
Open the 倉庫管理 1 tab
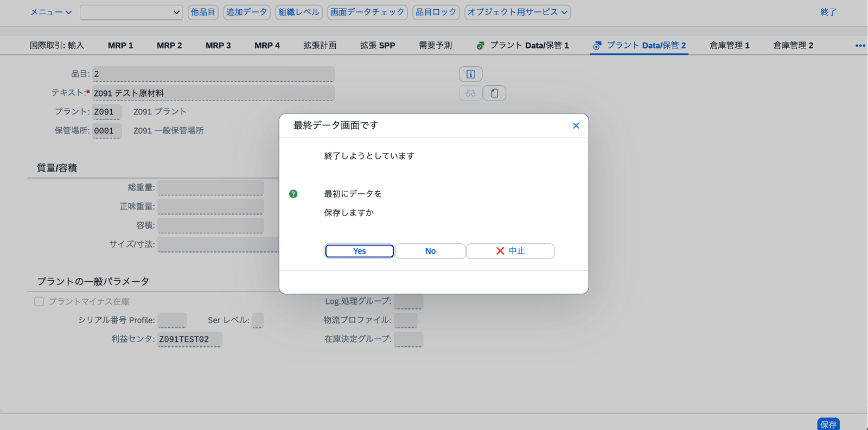coord(729,46)
